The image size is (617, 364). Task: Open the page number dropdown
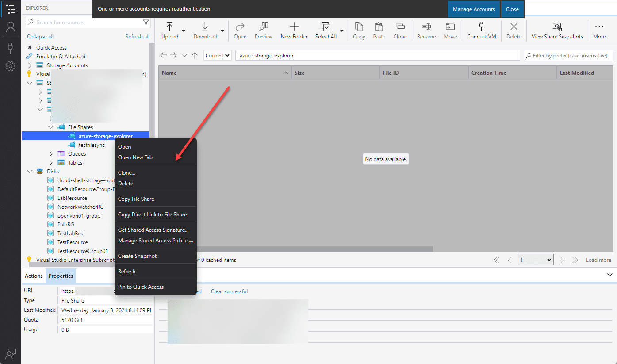[x=536, y=260]
